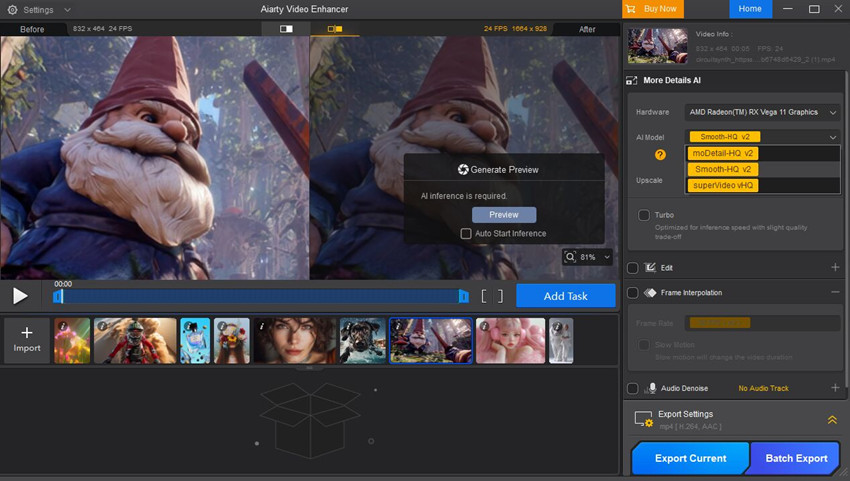
Task: Expand Export Settings double chevron
Action: 832,420
